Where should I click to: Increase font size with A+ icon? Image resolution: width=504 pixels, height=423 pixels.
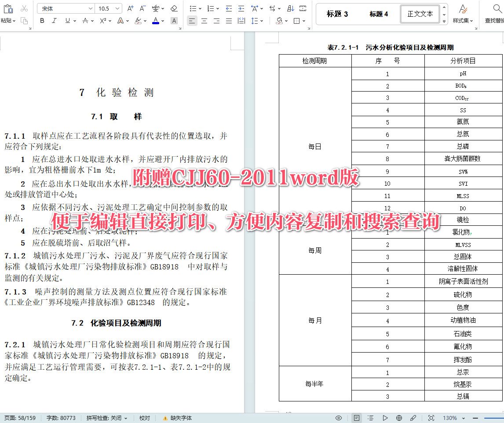click(x=130, y=8)
